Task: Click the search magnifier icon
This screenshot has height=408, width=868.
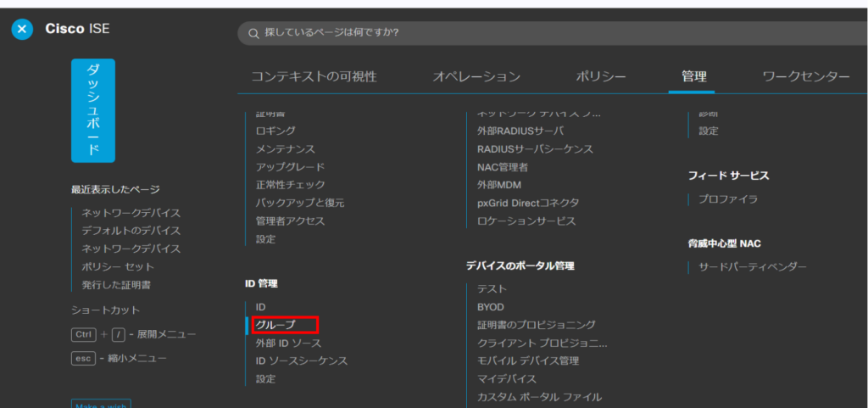Action: 253,33
